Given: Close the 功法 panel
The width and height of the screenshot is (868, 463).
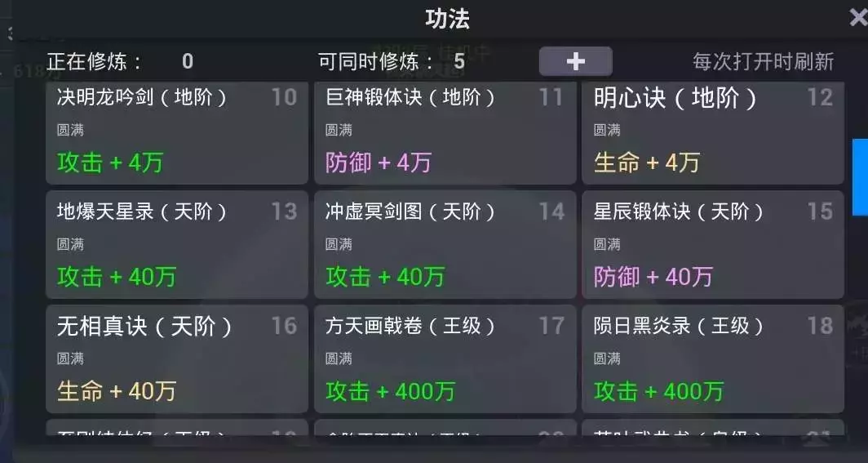Looking at the screenshot, I should 857,18.
